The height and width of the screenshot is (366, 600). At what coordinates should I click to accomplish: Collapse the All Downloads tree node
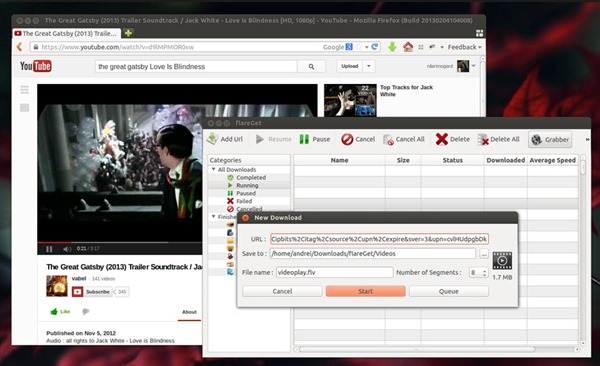point(214,169)
